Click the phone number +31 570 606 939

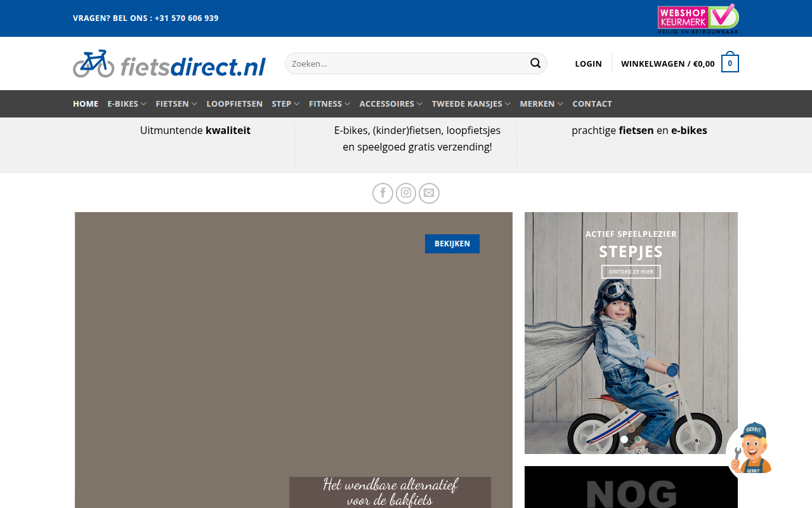click(187, 18)
